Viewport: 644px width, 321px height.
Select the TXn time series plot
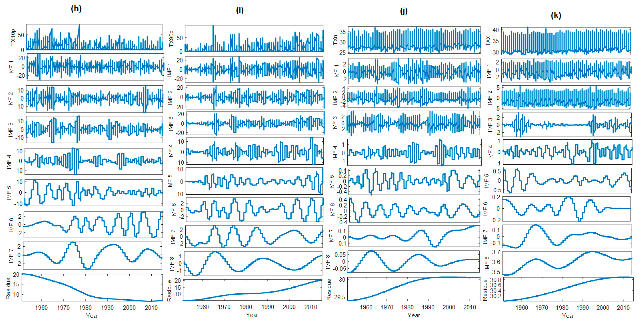pos(414,40)
